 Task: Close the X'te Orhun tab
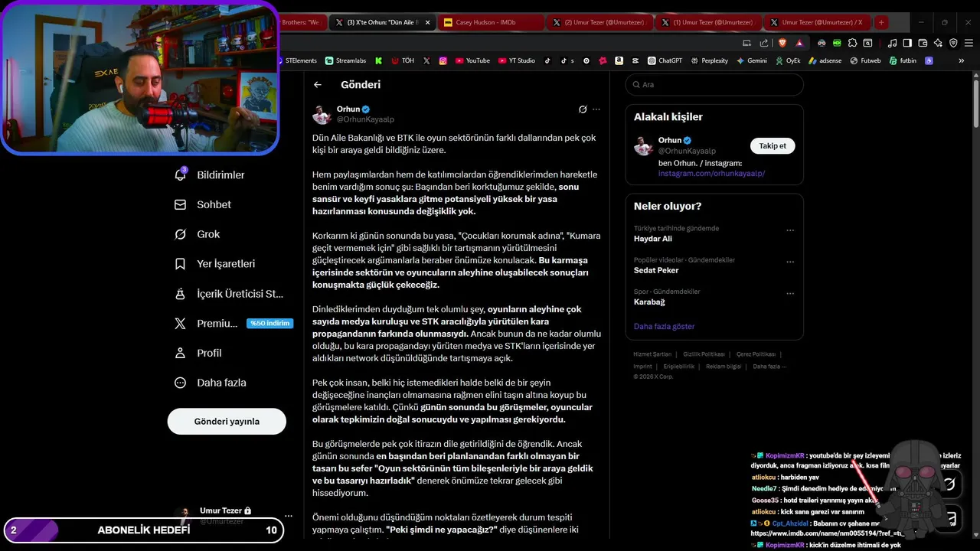point(427,23)
